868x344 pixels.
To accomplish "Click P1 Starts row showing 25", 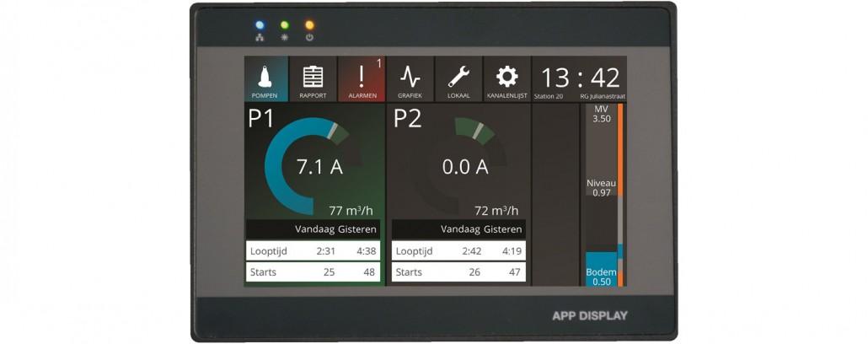I will point(313,272).
